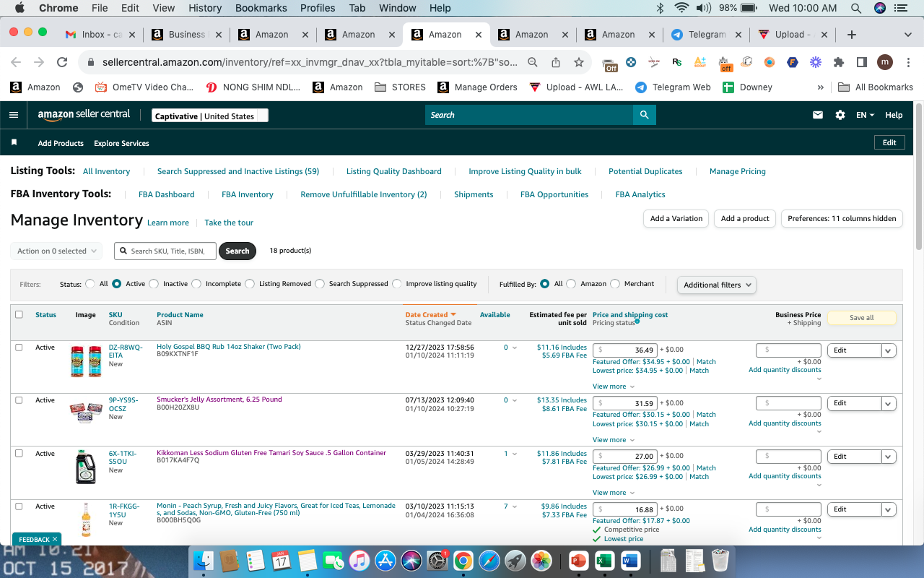Switch to the Telegram tab
Screen dimensions: 924x578
pos(705,35)
